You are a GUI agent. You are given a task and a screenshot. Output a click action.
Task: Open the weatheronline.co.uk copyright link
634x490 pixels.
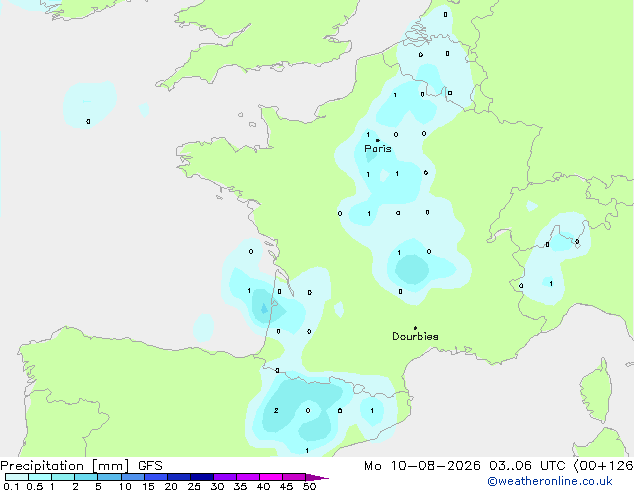coord(550,481)
